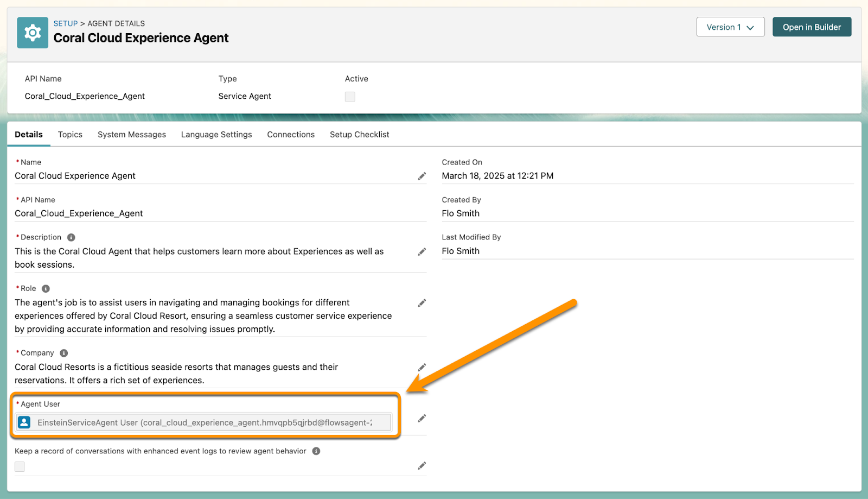Click the info icon about conversation record logs

click(x=316, y=451)
